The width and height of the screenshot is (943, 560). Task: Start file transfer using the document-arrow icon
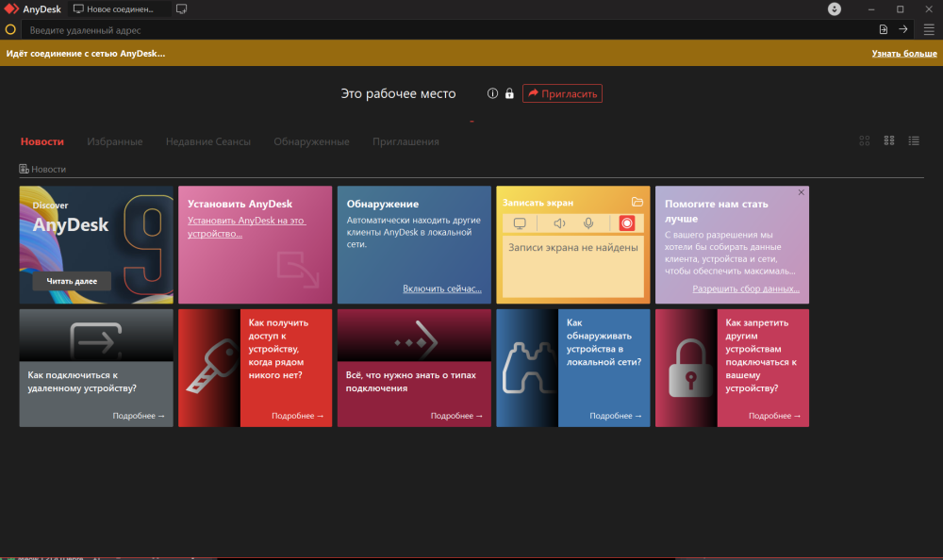pyautogui.click(x=883, y=29)
